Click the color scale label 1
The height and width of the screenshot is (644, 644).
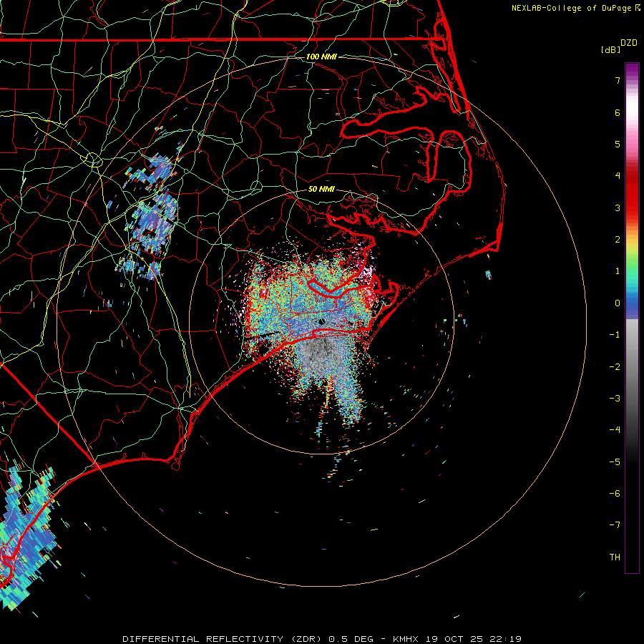tap(618, 271)
